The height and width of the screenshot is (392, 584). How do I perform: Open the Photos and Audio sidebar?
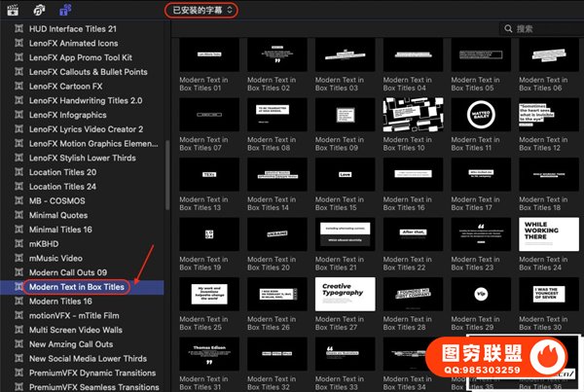40,10
